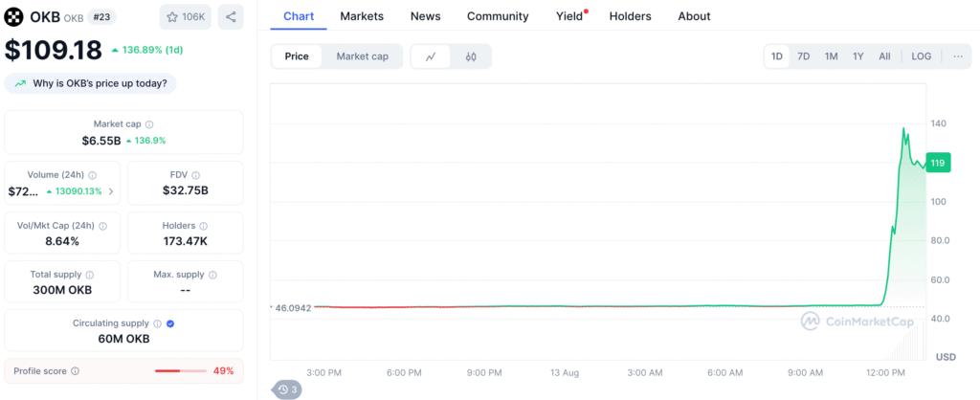This screenshot has width=980, height=400.
Task: Click the share icon button
Action: pos(231,16)
